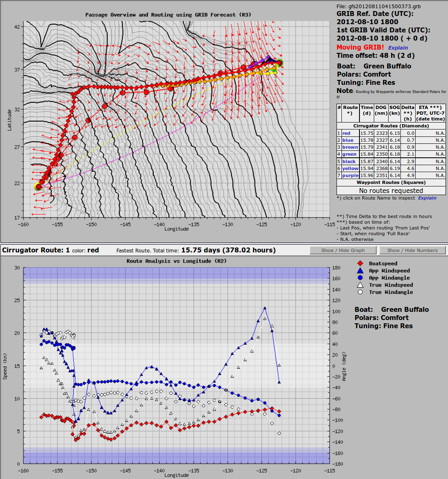Inspect the blue Cirrugator route
Screen dimensions: 448x479
point(348,140)
